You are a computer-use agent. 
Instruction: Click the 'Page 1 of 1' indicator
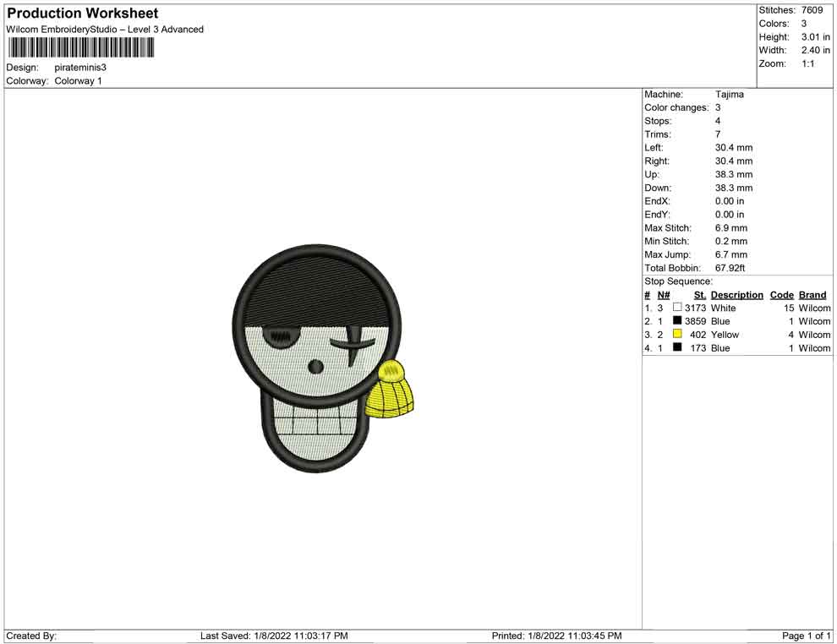coord(806,636)
